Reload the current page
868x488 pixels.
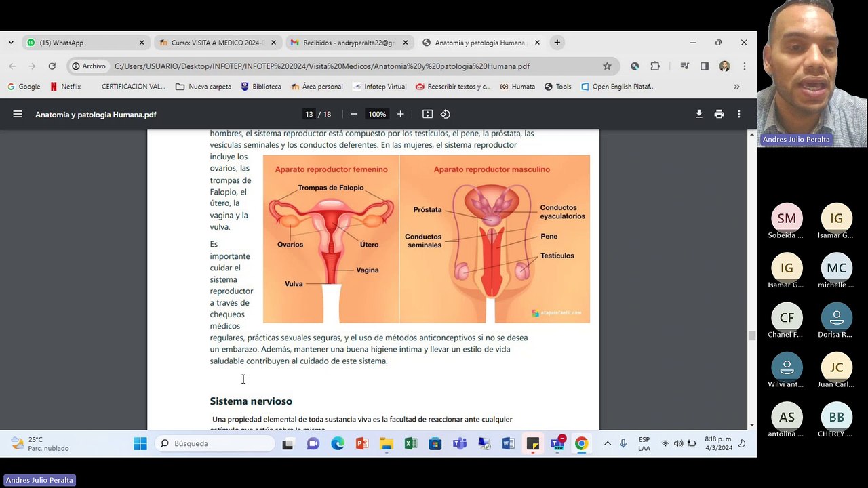pos(52,66)
